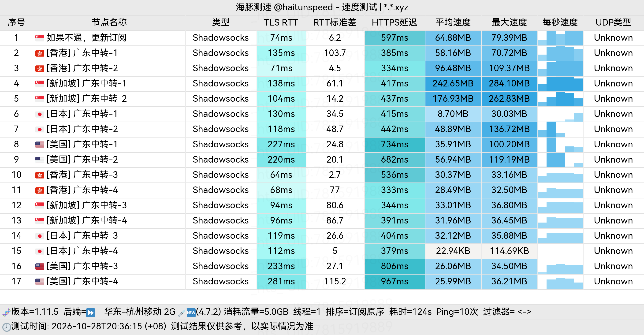
Task: Click the US flag beside [美国] 广东中转-2
Action: pyautogui.click(x=40, y=160)
